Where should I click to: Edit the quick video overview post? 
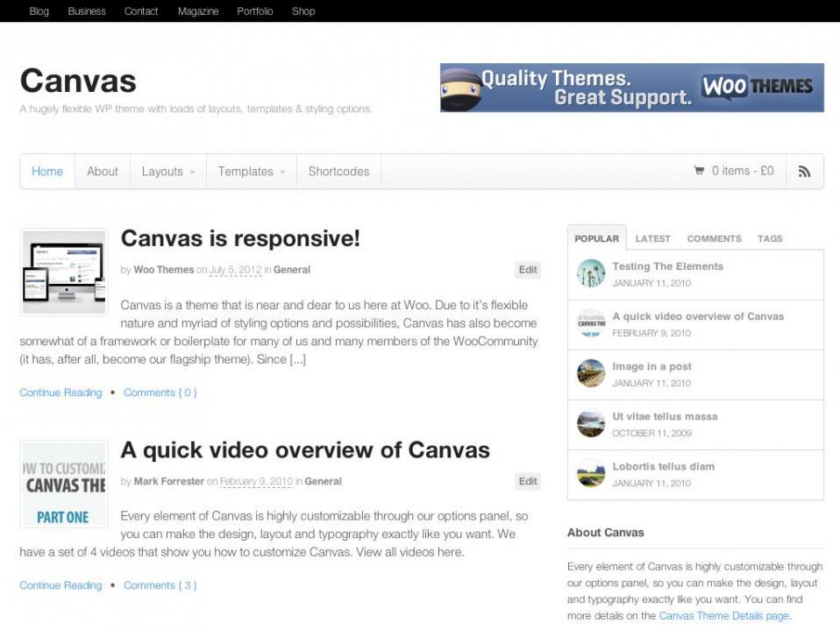pyautogui.click(x=528, y=481)
